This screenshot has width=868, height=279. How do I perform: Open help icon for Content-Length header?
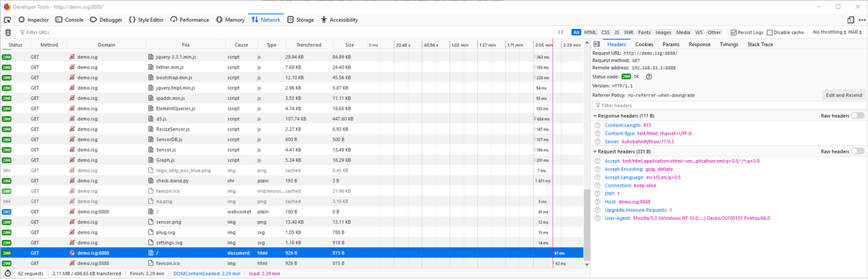point(598,125)
